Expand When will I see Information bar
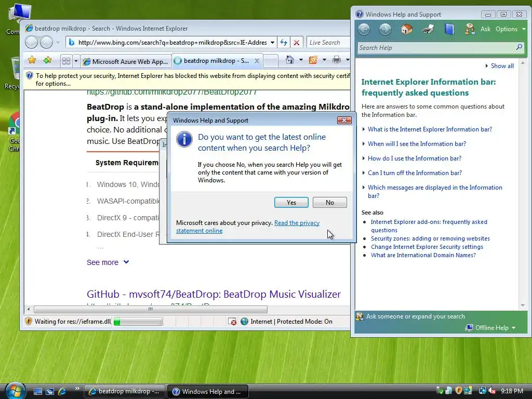Image resolution: width=532 pixels, height=399 pixels. [417, 144]
